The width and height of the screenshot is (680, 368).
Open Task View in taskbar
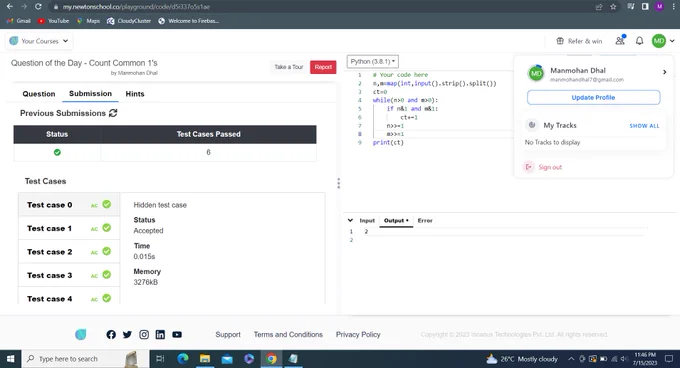point(160,359)
